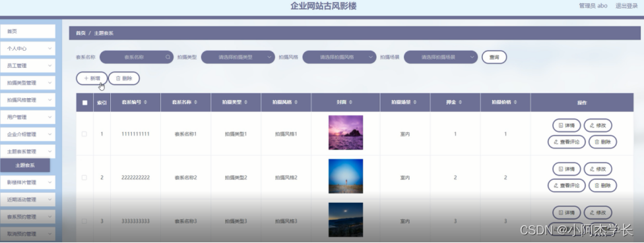Open the 请选择拍摄场景 filter dropdown
The image size is (644, 243).
point(441,57)
